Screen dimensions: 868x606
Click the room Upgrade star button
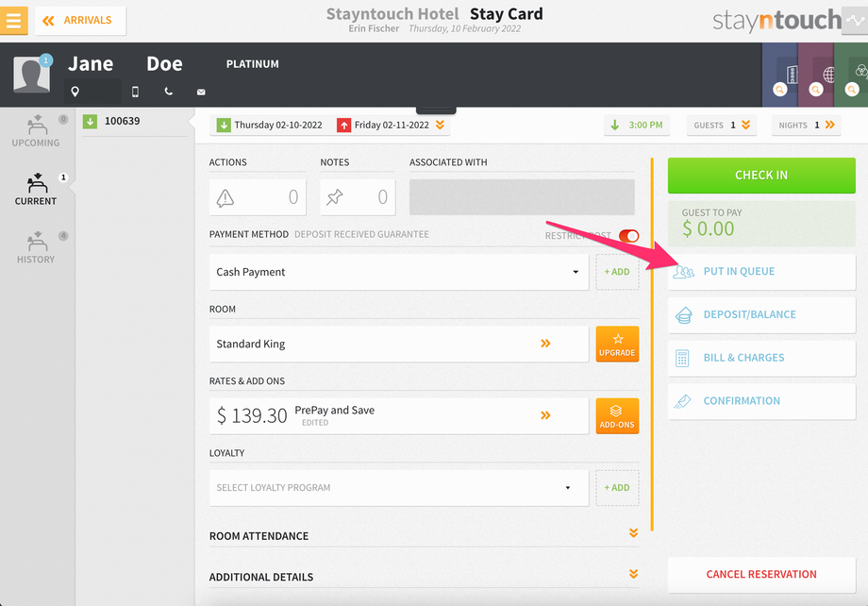pos(617,344)
